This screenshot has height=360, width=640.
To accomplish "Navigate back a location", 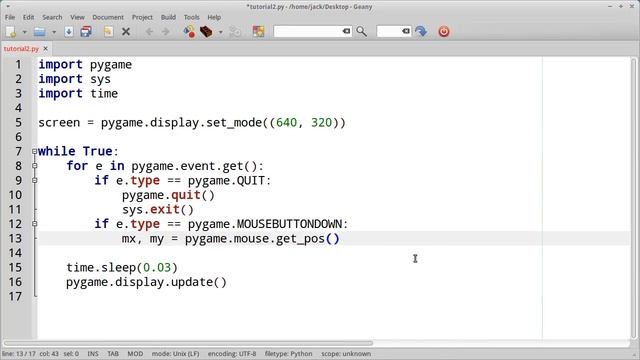I will click(x=149, y=31).
